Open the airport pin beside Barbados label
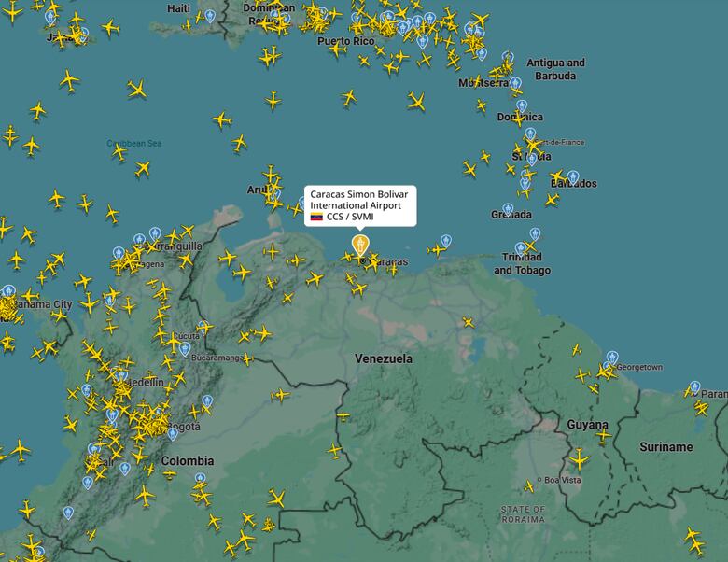 tap(573, 177)
